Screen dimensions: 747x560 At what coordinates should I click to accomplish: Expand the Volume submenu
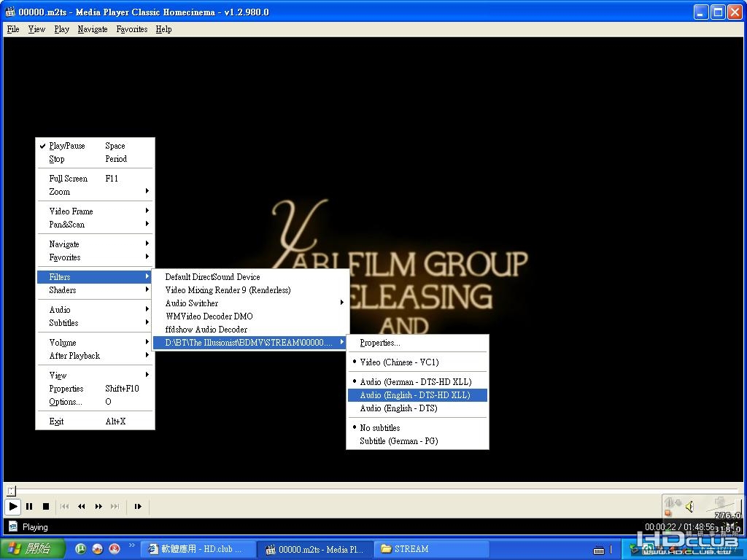pyautogui.click(x=96, y=343)
